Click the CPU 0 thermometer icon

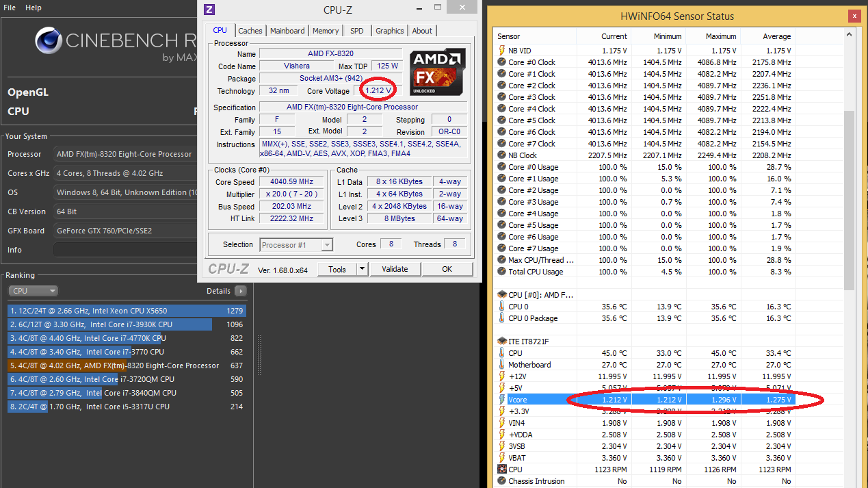[502, 307]
